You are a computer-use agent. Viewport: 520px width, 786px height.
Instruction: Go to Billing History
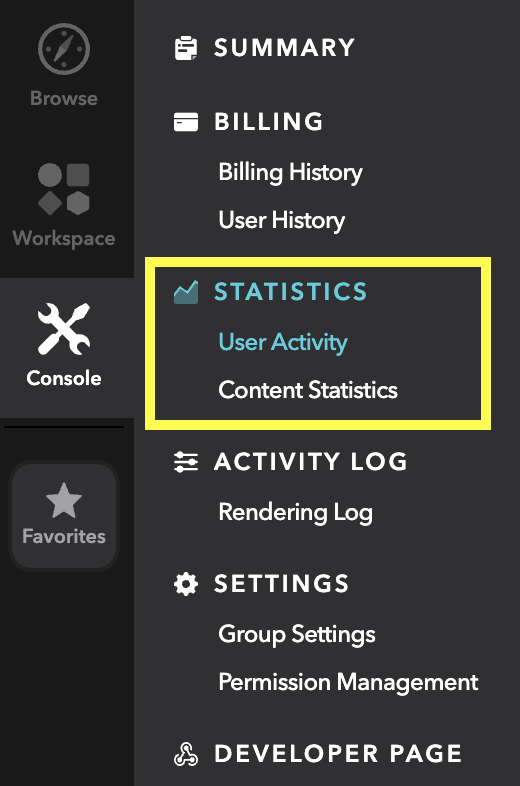[x=290, y=172]
